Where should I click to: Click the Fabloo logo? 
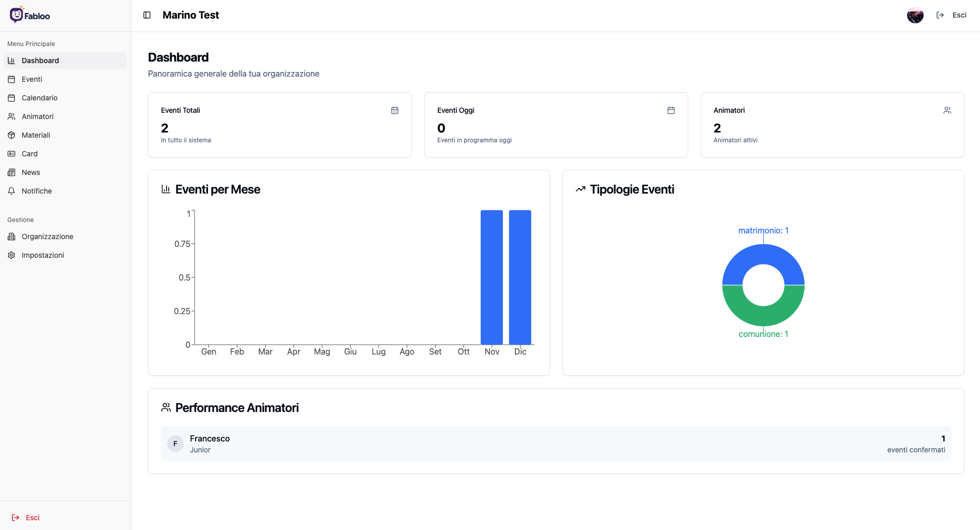pos(30,15)
